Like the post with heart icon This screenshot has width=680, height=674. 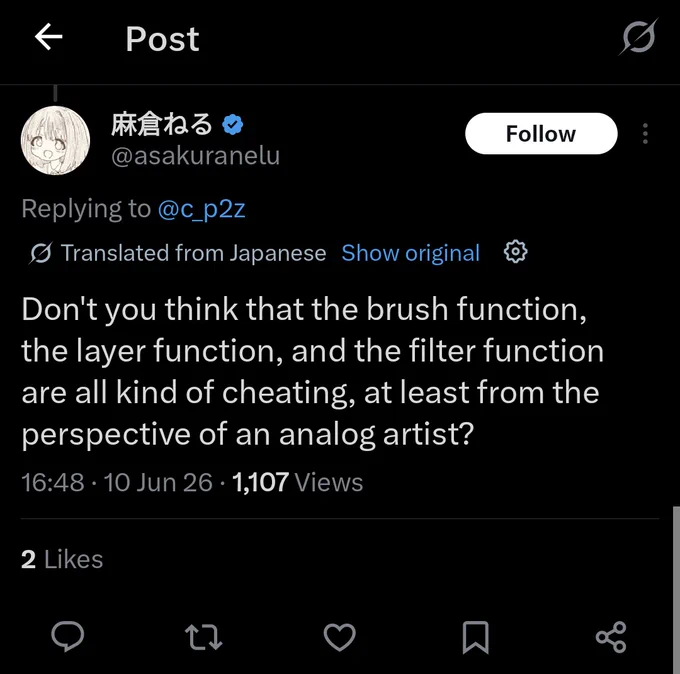click(x=340, y=637)
